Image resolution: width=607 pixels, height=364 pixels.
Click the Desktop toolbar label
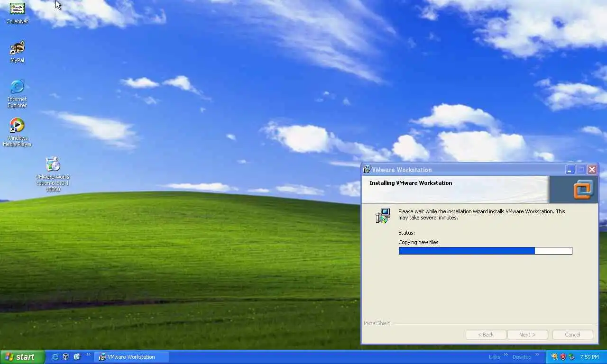522,357
